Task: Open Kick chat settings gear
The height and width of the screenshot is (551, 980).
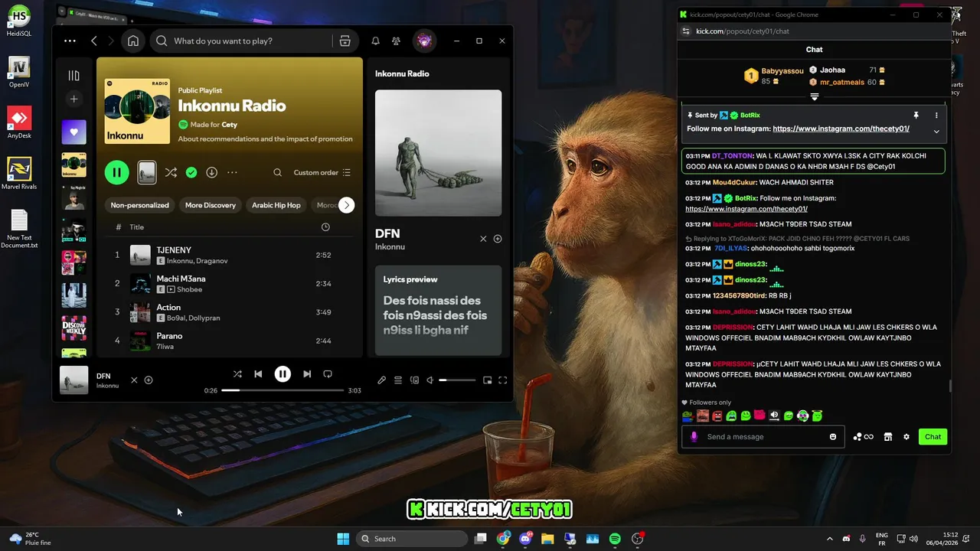Action: [x=906, y=437]
